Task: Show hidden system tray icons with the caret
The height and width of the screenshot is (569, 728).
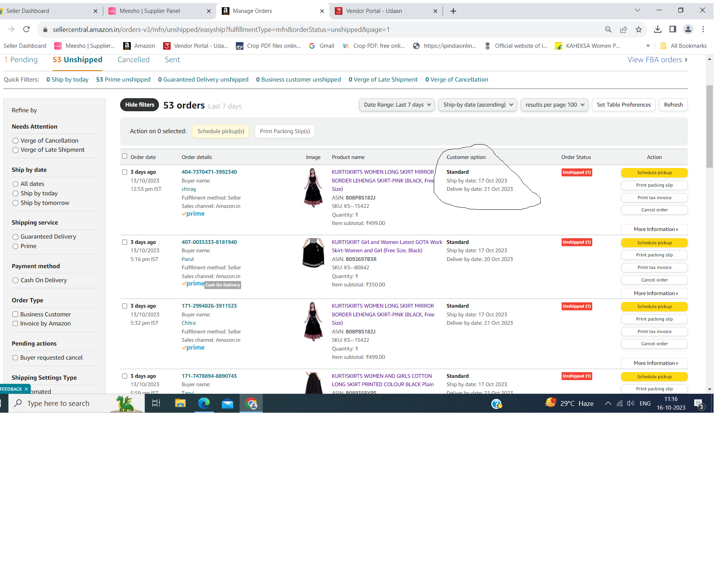Action: [608, 404]
